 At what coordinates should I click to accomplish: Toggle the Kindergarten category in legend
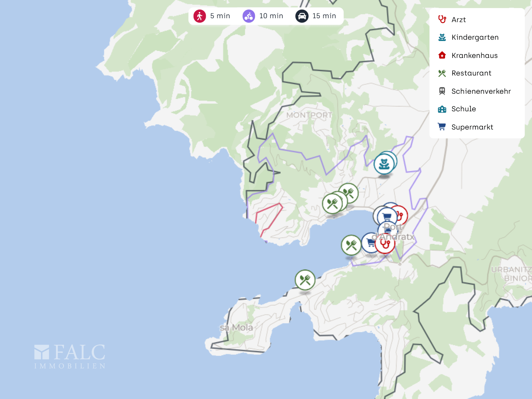pos(475,37)
